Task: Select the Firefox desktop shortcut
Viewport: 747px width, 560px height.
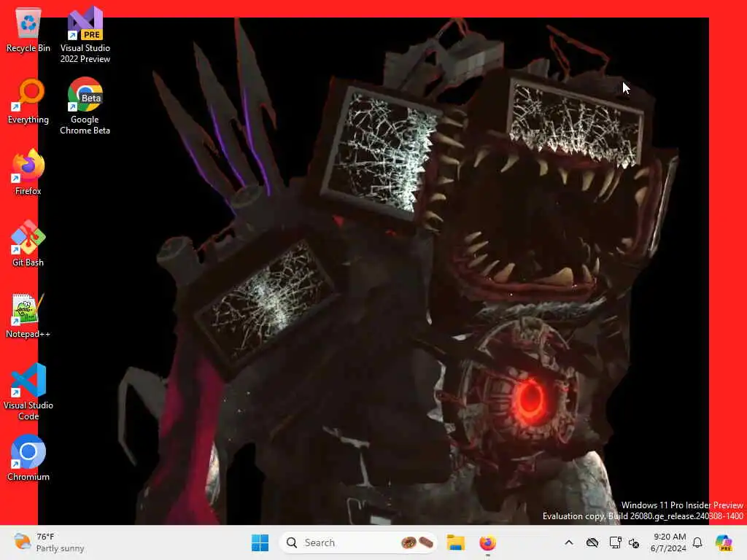Action: [x=28, y=172]
